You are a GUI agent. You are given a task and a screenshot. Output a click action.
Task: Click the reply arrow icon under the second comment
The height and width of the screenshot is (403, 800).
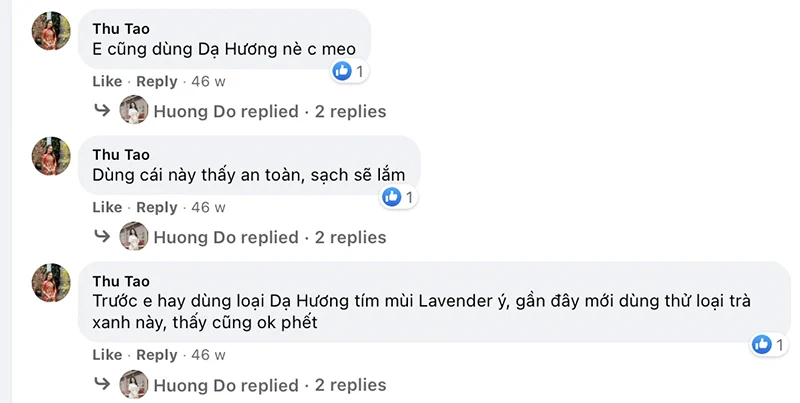(x=101, y=236)
